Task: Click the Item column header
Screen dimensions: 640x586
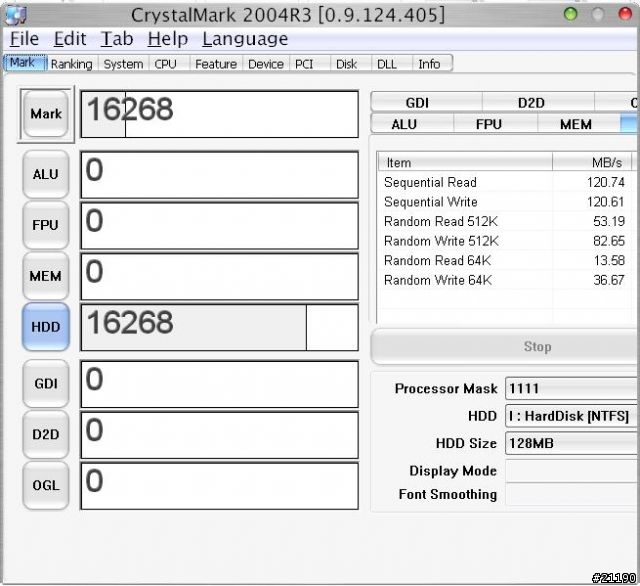Action: point(465,162)
